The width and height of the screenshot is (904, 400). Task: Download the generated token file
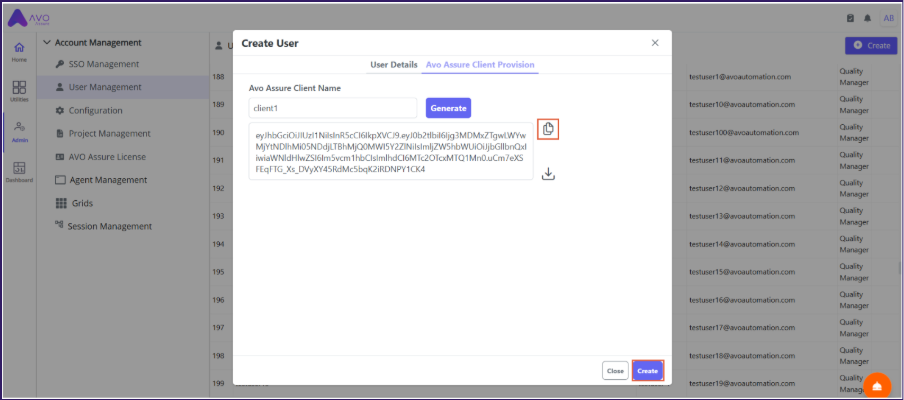(548, 174)
